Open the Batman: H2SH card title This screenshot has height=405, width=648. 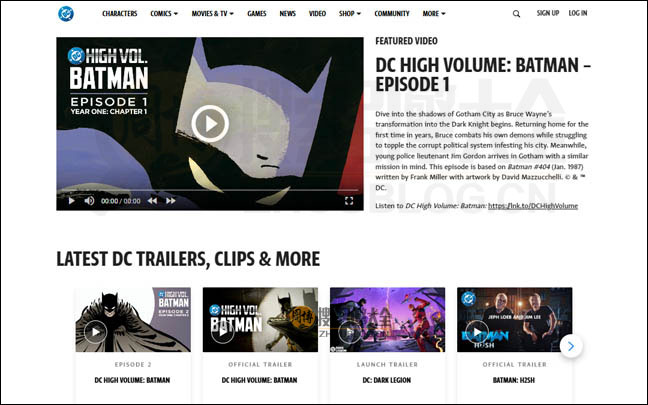[x=514, y=380]
